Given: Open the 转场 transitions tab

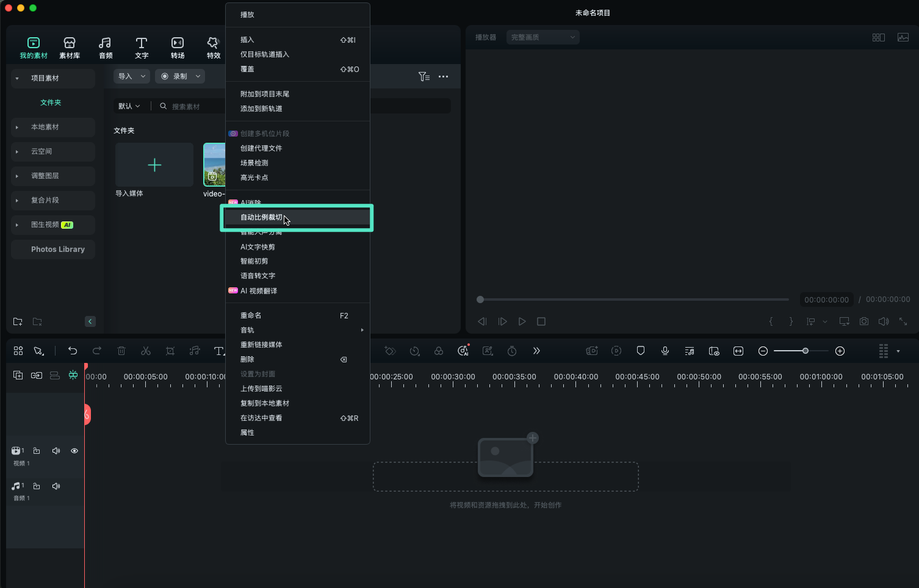Looking at the screenshot, I should (178, 47).
